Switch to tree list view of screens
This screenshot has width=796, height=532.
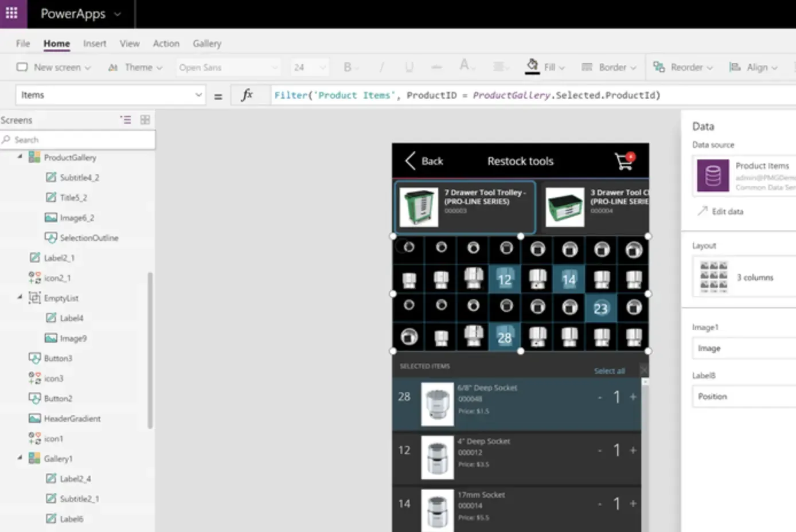click(126, 120)
